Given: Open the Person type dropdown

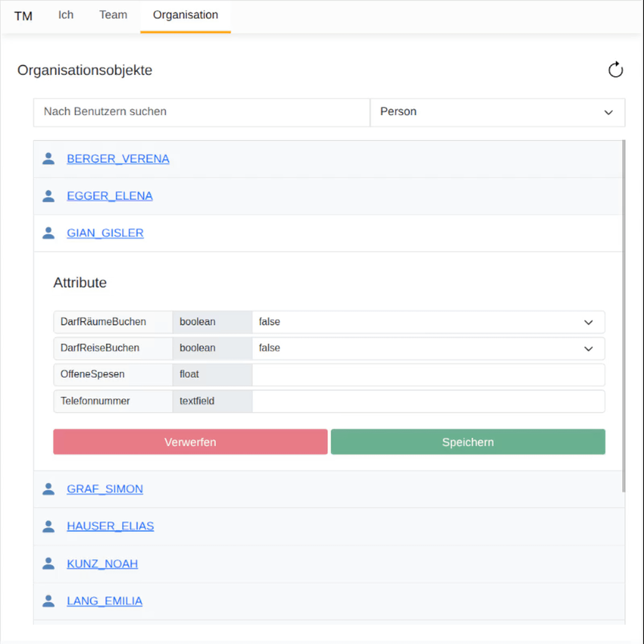Looking at the screenshot, I should coord(497,112).
